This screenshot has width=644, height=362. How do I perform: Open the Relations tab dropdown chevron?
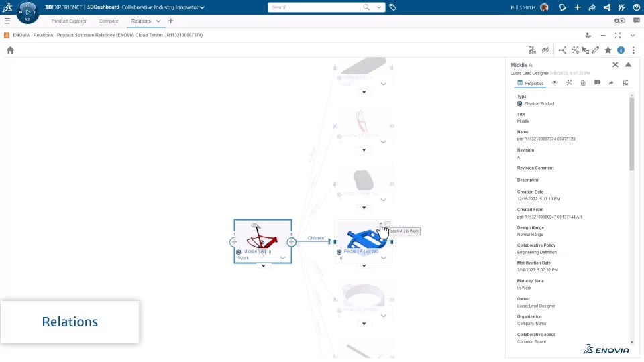tap(158, 21)
